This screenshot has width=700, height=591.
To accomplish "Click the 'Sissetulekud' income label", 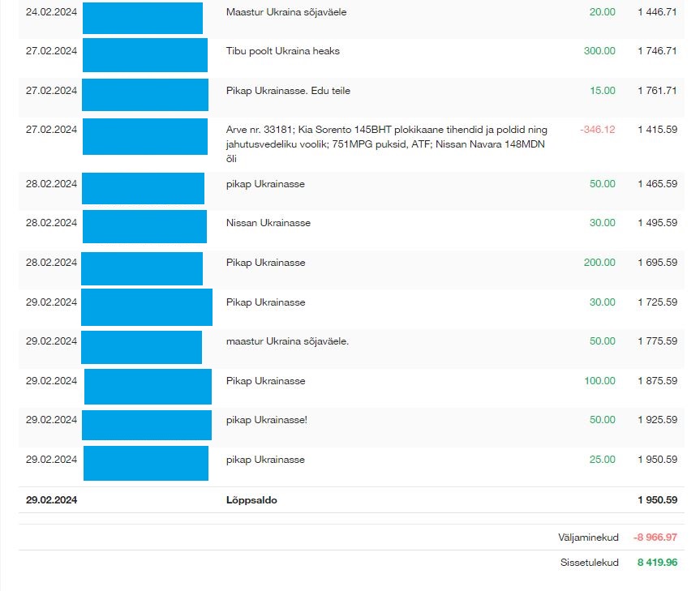I will tap(590, 562).
